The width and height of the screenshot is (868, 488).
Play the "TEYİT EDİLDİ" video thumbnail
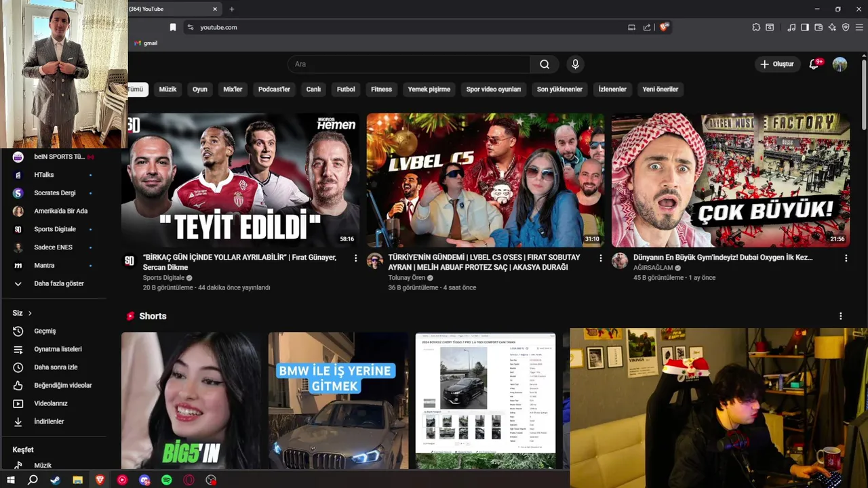241,180
